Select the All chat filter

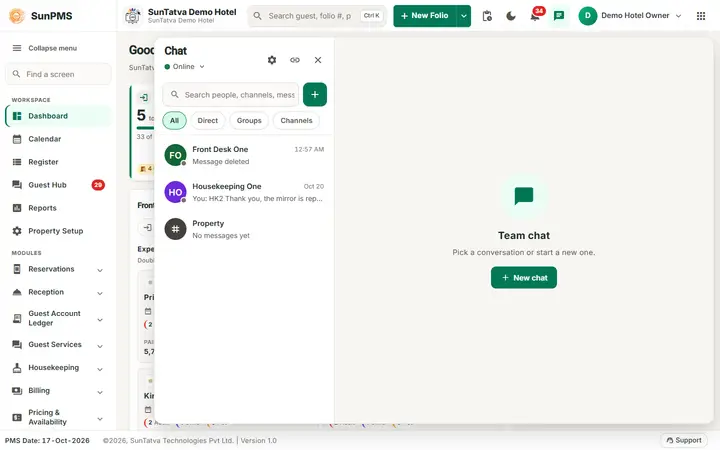(174, 121)
